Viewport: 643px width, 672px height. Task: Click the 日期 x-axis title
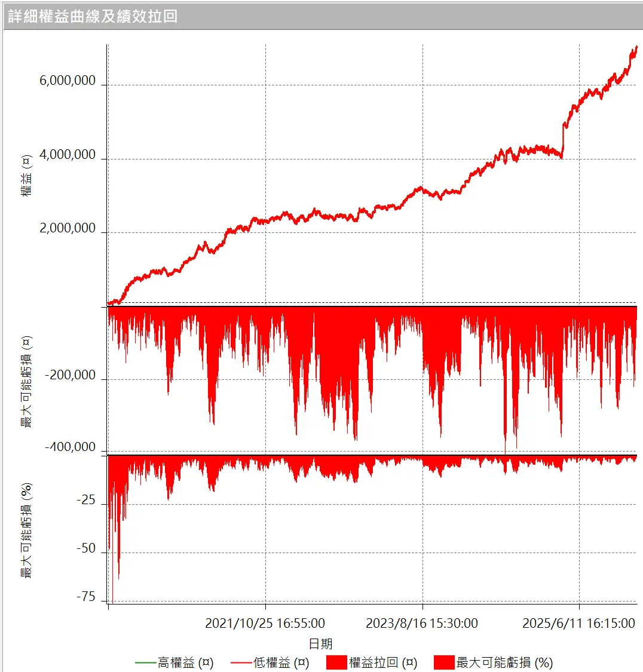pos(320,643)
